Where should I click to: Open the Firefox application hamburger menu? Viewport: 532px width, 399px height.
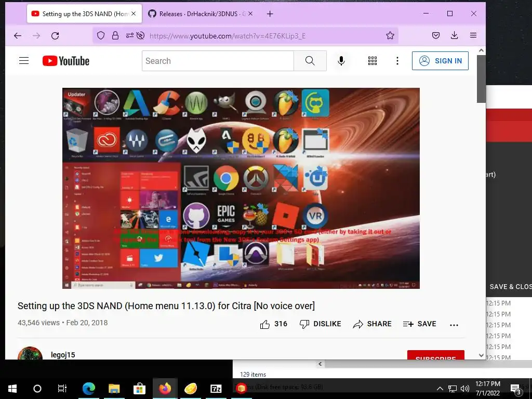473,35
